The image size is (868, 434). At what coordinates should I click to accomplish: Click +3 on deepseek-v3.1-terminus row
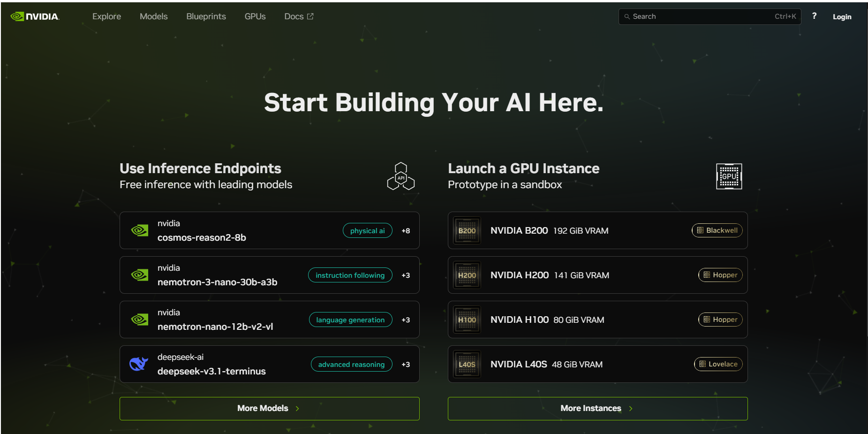tap(406, 365)
